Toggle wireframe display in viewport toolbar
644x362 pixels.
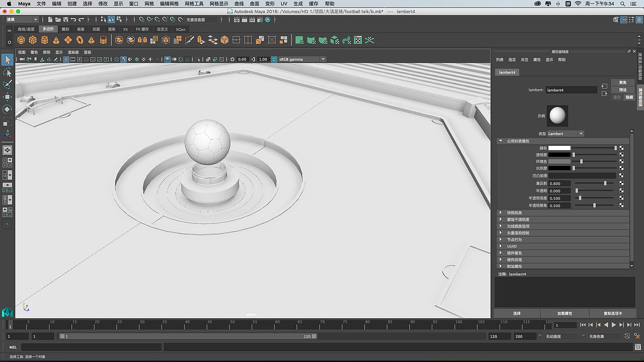(117, 59)
